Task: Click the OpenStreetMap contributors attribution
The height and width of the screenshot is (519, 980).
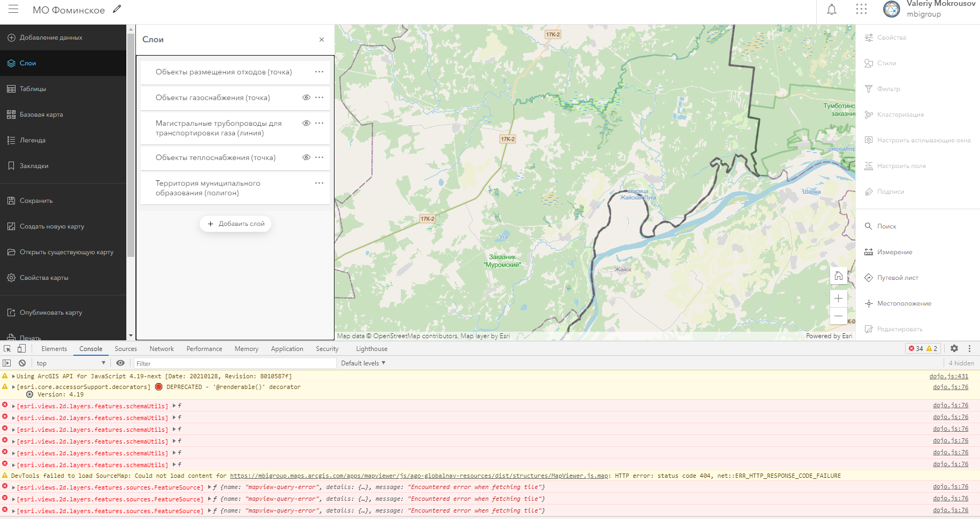Action: click(x=415, y=336)
